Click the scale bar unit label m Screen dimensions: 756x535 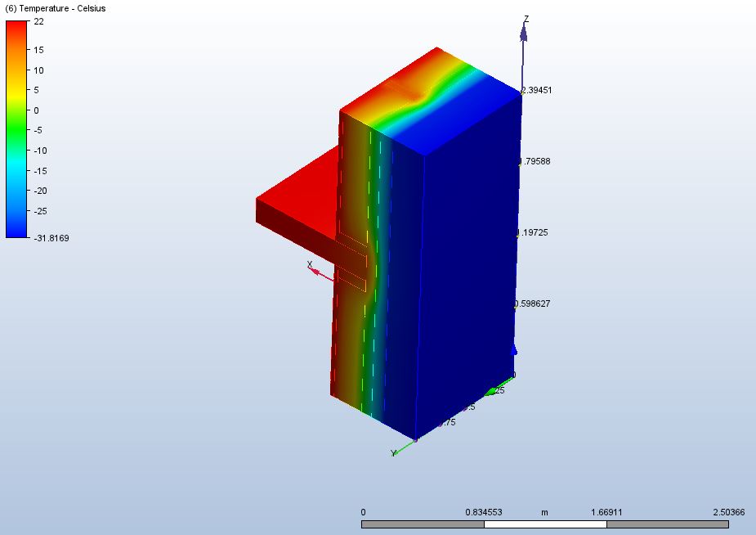pos(544,513)
